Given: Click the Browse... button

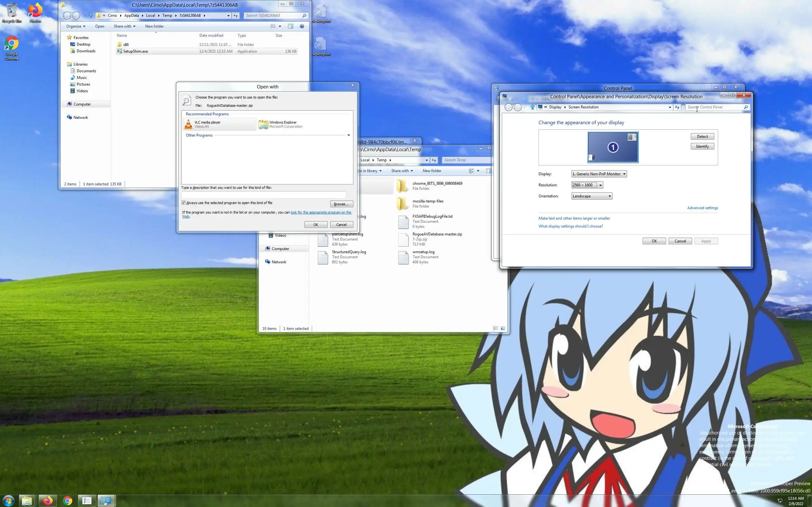Looking at the screenshot, I should coord(341,204).
